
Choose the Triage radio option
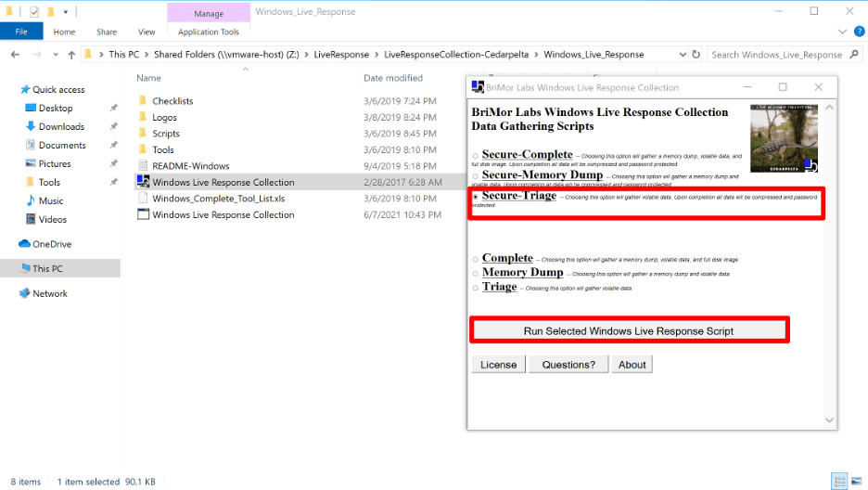(476, 288)
